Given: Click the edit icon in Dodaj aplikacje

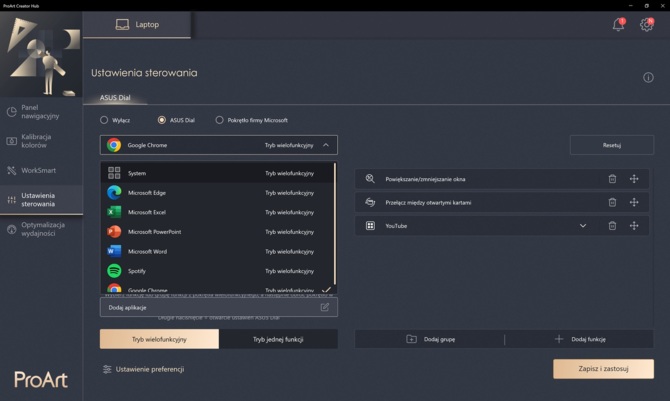Looking at the screenshot, I should point(325,307).
